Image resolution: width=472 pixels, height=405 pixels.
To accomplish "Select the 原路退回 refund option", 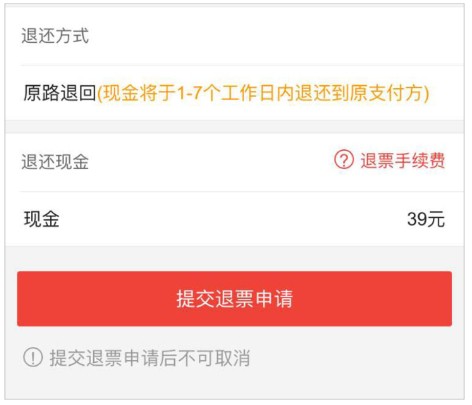I will coord(60,93).
